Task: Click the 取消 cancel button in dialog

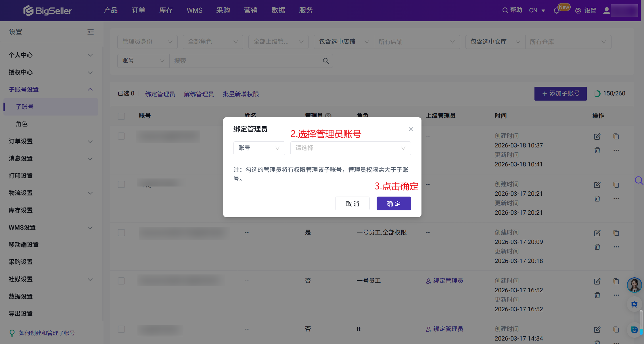Action: pyautogui.click(x=352, y=204)
